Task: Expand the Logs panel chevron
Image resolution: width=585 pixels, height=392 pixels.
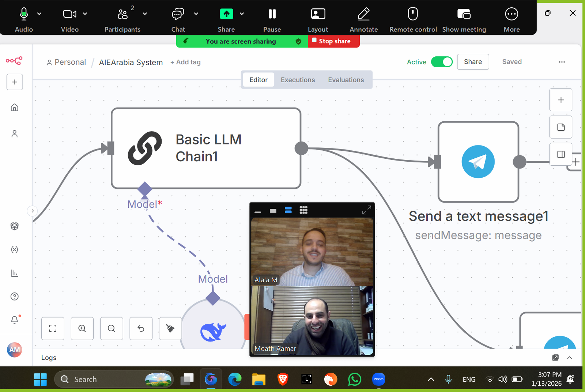Action: point(569,358)
